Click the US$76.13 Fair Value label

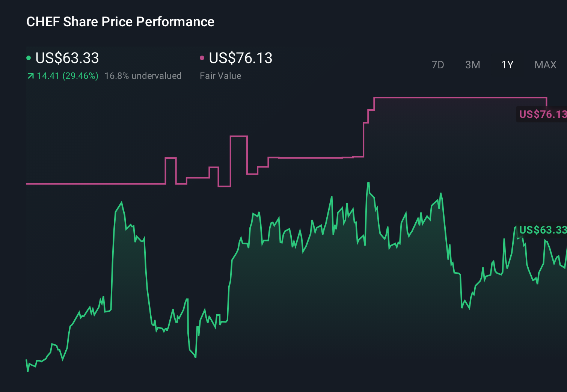(240, 58)
